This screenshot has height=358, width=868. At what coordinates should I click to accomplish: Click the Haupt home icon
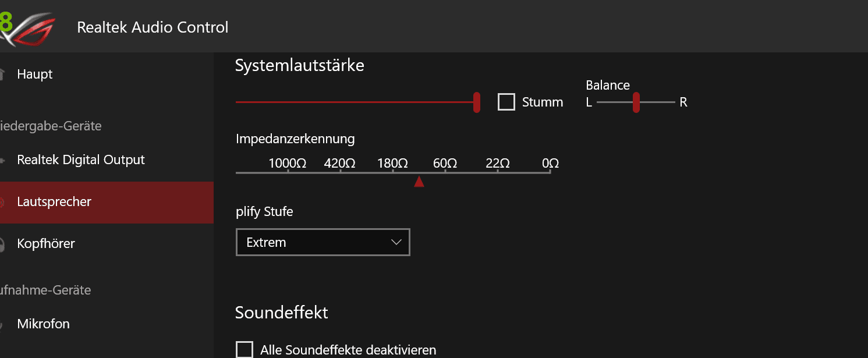click(x=2, y=75)
